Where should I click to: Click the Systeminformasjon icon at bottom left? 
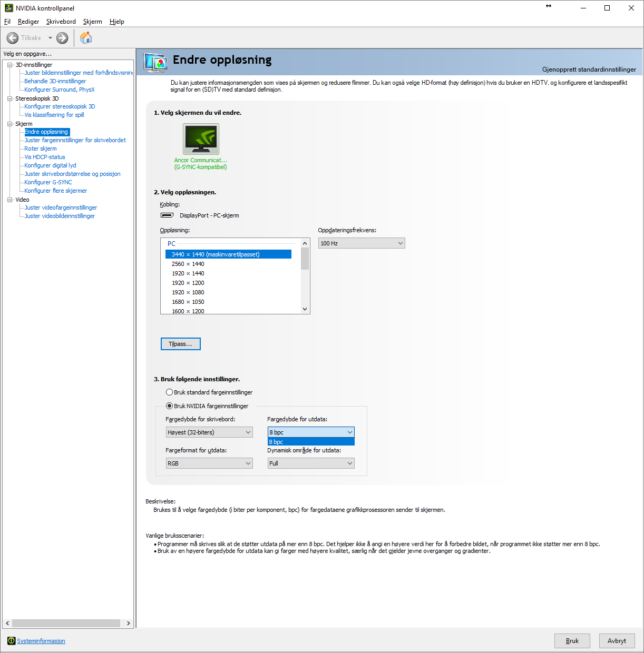(11, 641)
